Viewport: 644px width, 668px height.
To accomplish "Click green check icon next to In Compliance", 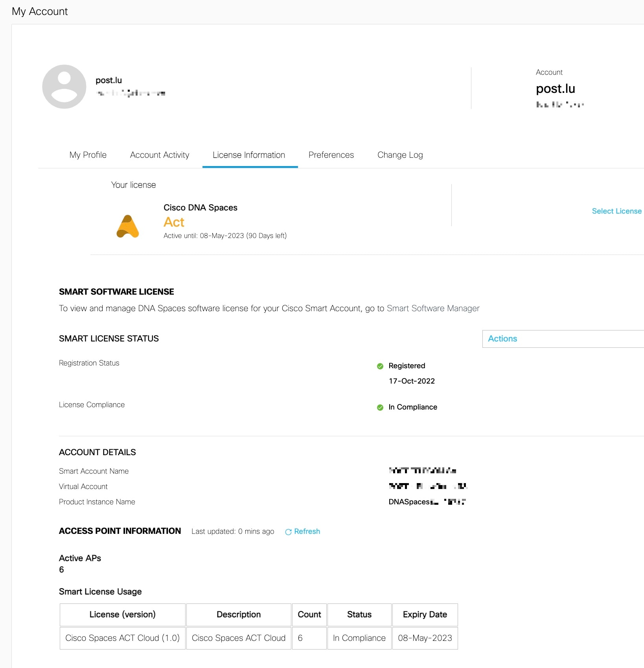I will [x=380, y=408].
